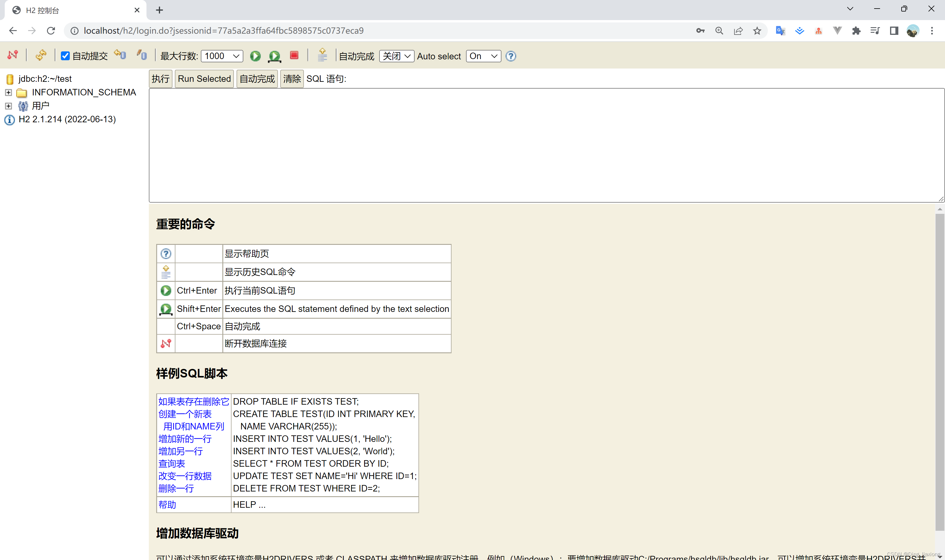This screenshot has width=945, height=560.
Task: Toggle the 自动提交 checkbox
Action: tap(65, 56)
